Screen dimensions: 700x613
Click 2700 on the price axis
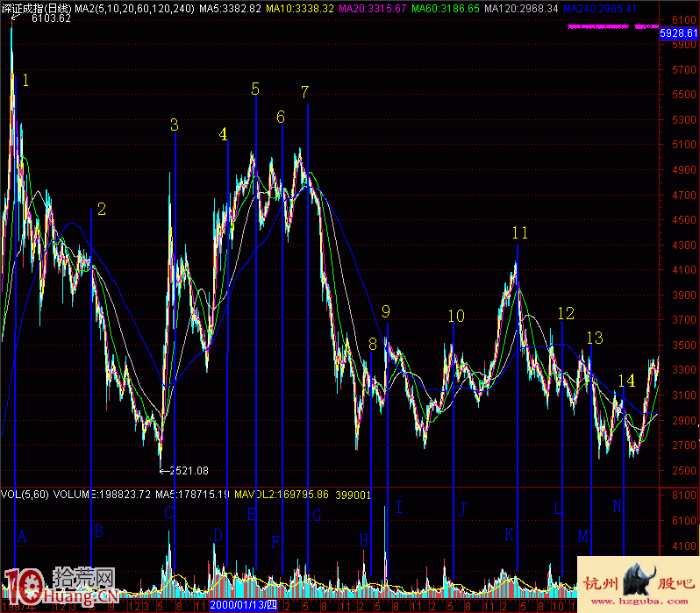684,445
